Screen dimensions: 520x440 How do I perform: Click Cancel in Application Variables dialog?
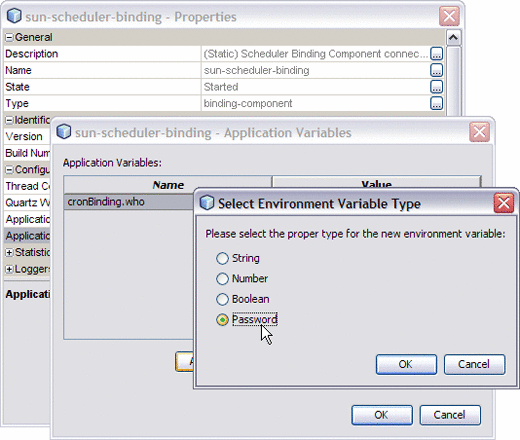(450, 415)
